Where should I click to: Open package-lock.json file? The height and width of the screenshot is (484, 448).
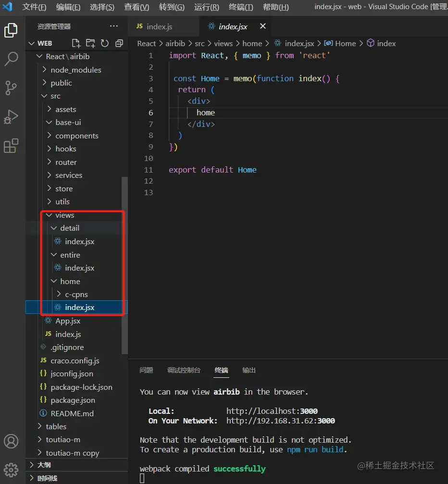[76, 387]
